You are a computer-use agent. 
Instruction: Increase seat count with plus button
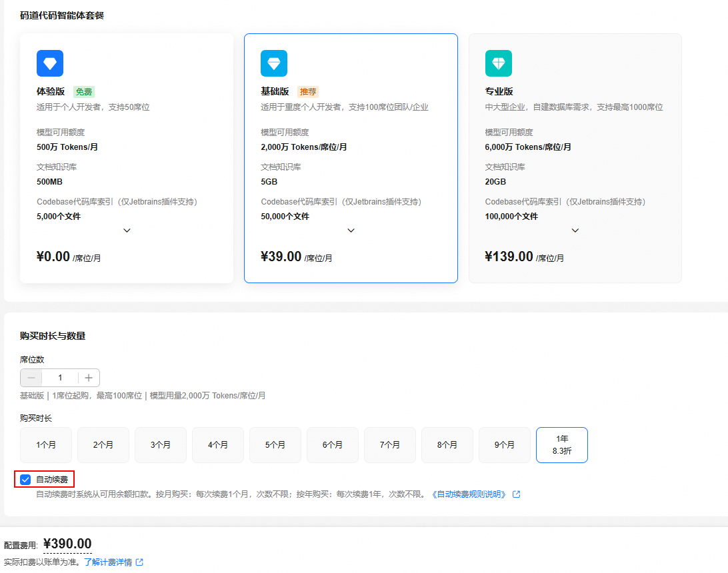click(x=89, y=378)
